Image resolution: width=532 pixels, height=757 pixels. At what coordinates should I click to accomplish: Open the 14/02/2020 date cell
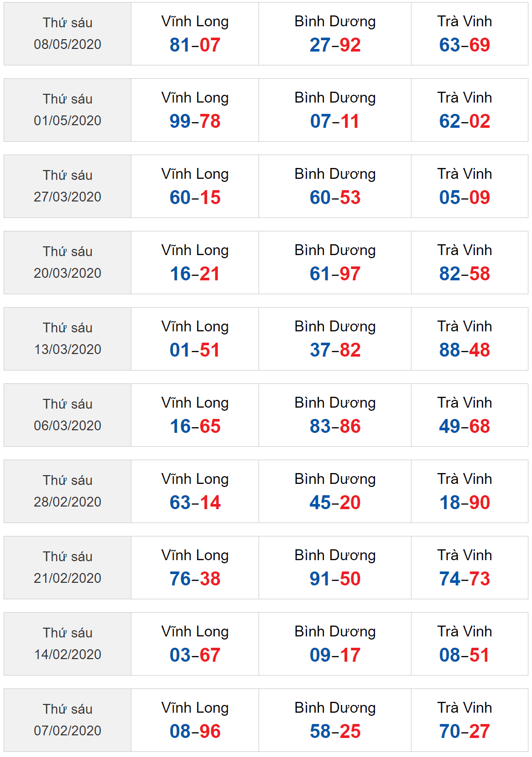point(67,644)
